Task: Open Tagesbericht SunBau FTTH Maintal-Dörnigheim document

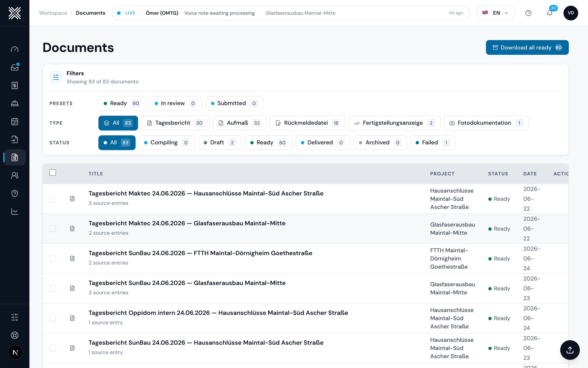Action: point(200,253)
